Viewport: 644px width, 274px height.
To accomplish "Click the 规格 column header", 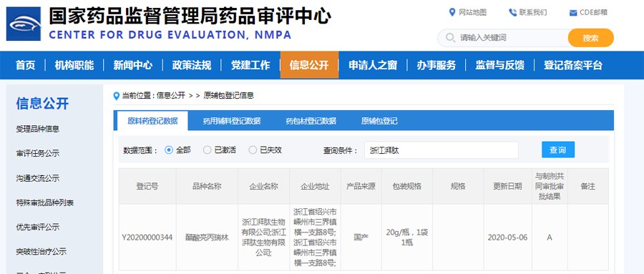I will point(458,186).
